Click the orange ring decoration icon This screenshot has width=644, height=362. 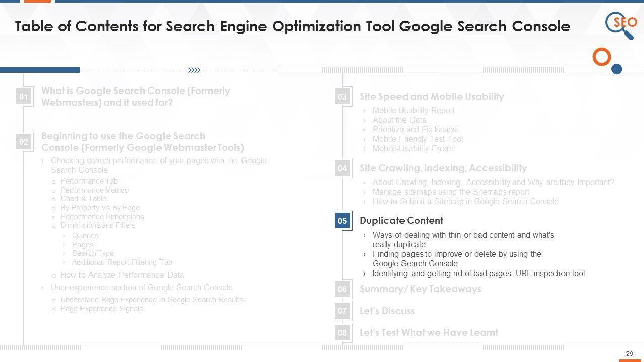click(x=601, y=57)
